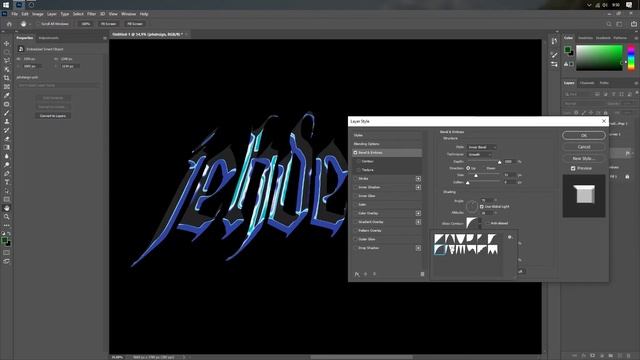Select the Frame tool
The image size is (640, 360).
[x=7, y=87]
